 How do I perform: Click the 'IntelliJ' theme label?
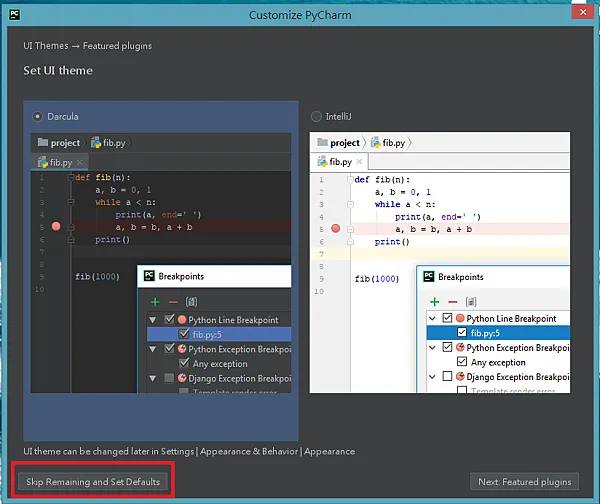pos(338,116)
